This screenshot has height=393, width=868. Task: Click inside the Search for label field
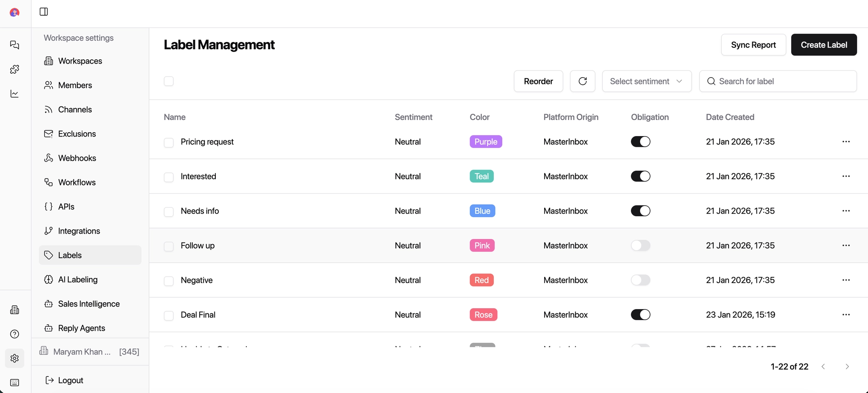(779, 81)
